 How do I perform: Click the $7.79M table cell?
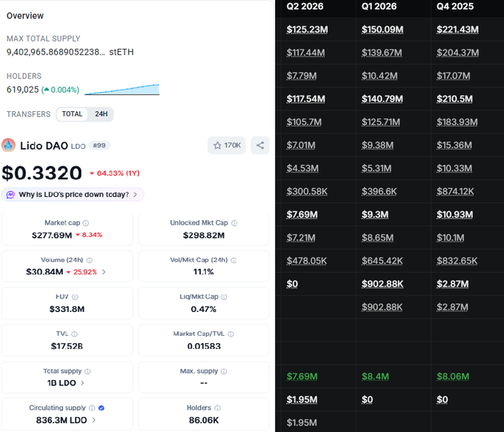302,76
